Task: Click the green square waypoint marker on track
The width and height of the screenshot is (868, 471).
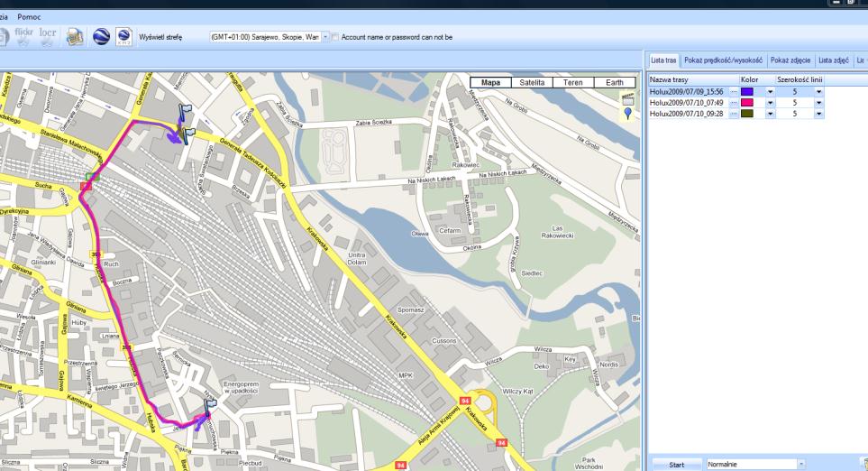Action: 93,176
